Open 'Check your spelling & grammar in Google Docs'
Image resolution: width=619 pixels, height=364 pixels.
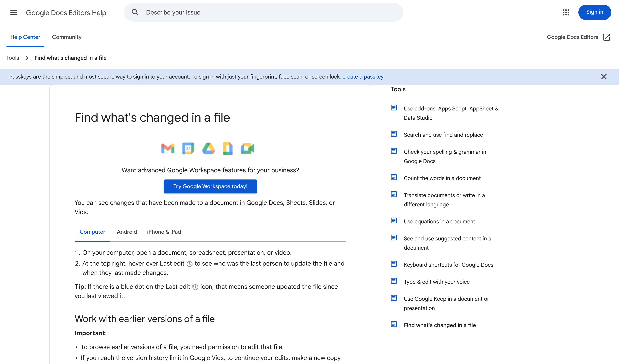pos(445,156)
